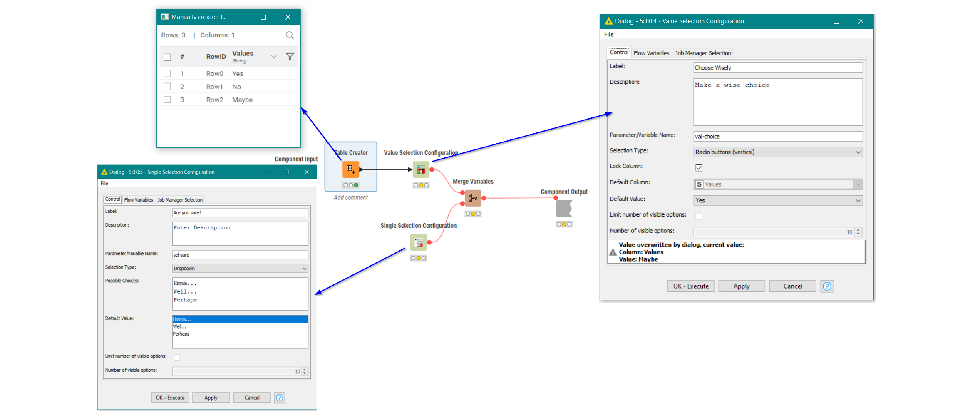
Task: Enable Limit number of visible options
Action: pyautogui.click(x=699, y=216)
